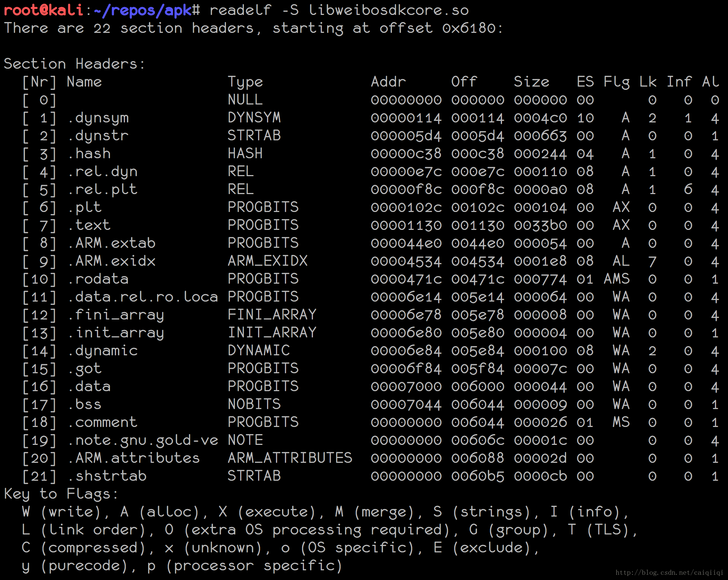Click the 'Off' column header
Screen dimensions: 728x580
click(x=464, y=82)
